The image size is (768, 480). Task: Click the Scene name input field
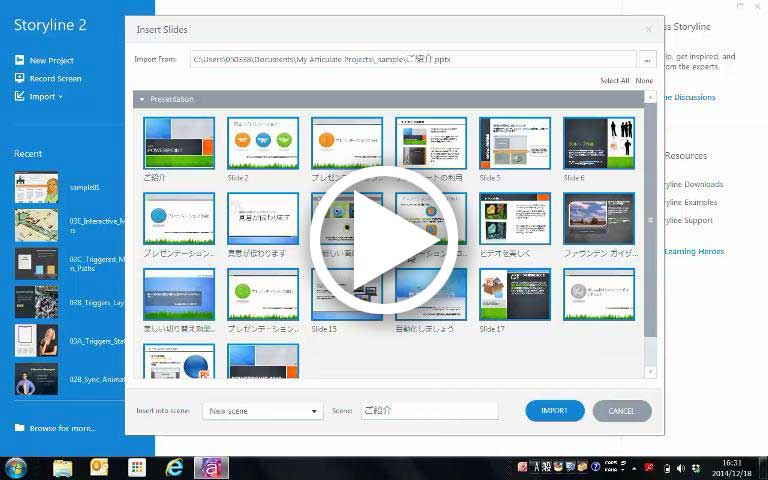tap(430, 410)
